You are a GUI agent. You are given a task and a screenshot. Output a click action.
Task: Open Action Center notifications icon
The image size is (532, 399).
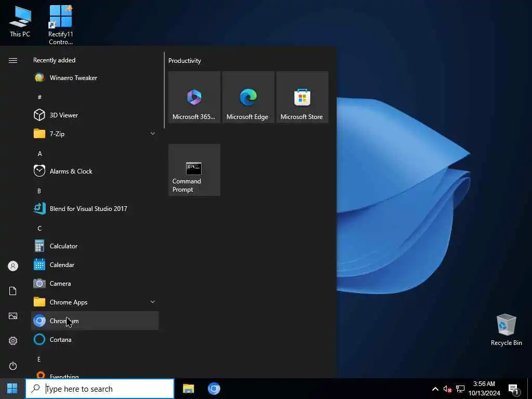(514, 389)
